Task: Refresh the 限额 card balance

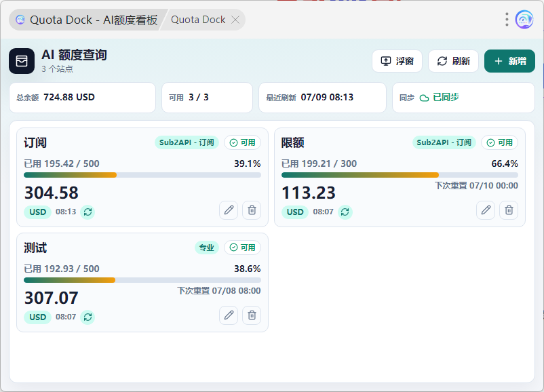Action: (x=345, y=212)
